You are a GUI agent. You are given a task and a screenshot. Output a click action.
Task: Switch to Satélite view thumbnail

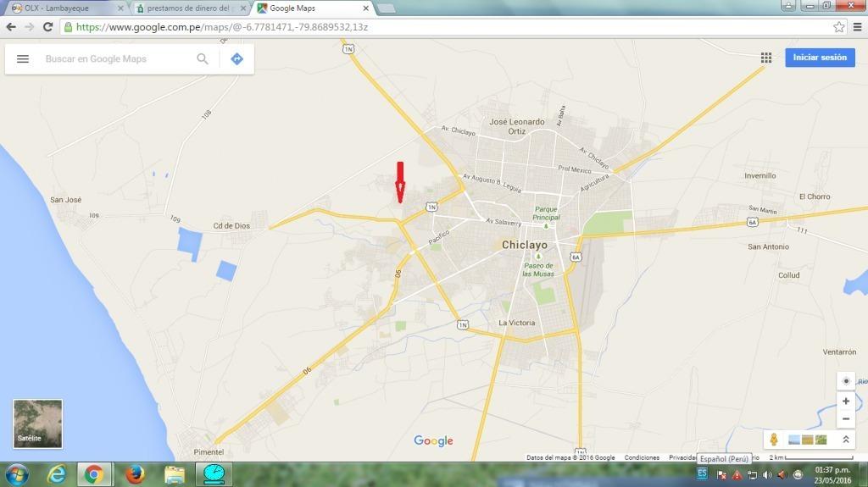pos(37,424)
